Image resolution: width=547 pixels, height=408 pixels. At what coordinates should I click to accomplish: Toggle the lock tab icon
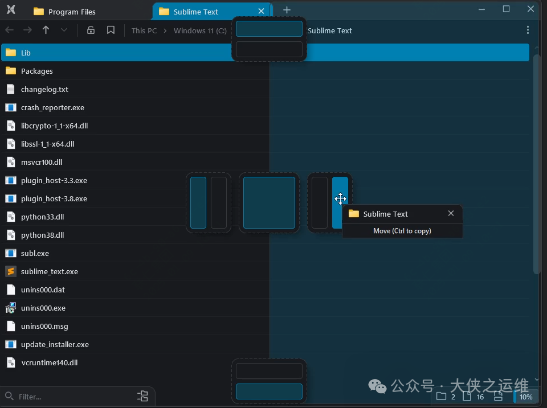tap(91, 30)
